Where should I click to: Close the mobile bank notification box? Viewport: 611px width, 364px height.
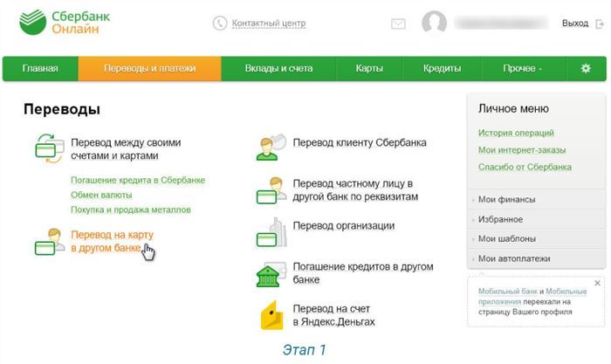click(597, 284)
